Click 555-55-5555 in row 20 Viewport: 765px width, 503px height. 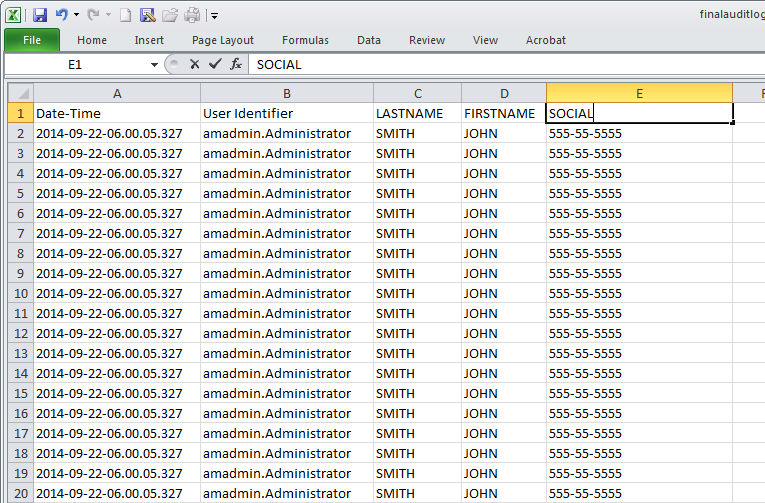(x=640, y=493)
